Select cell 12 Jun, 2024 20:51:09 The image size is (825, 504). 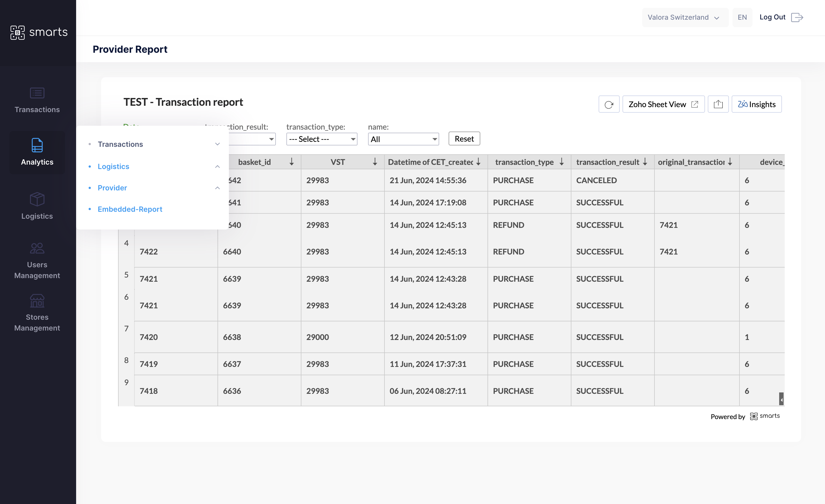coord(436,337)
